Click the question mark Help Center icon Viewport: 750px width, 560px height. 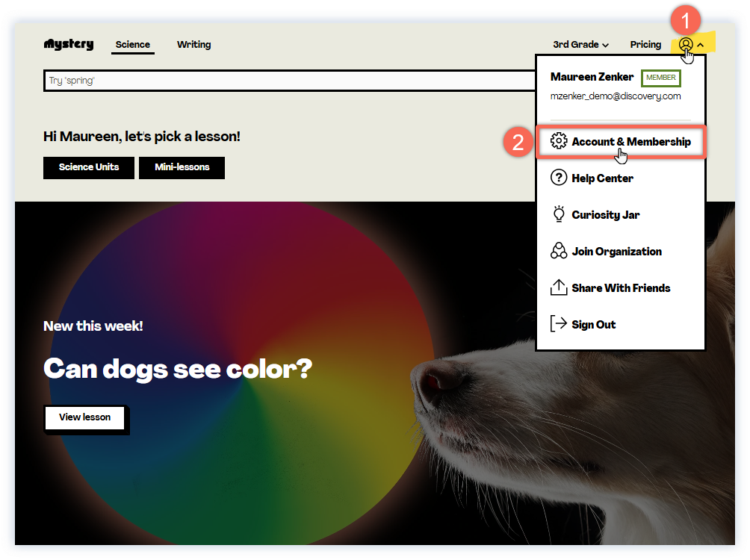(559, 178)
